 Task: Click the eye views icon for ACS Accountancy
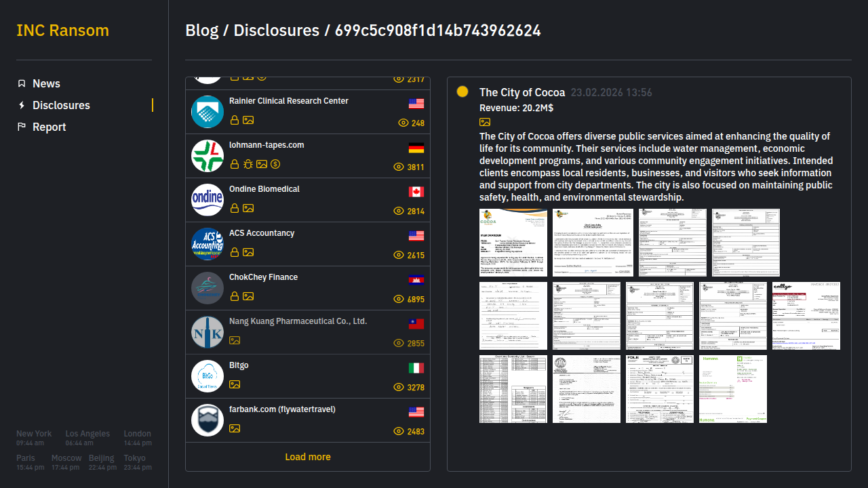pos(399,255)
